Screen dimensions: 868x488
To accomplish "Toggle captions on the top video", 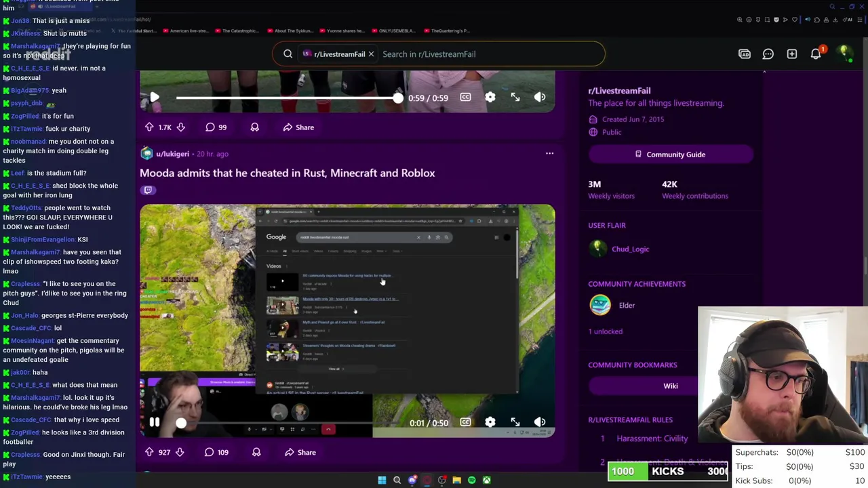I will coord(465,98).
